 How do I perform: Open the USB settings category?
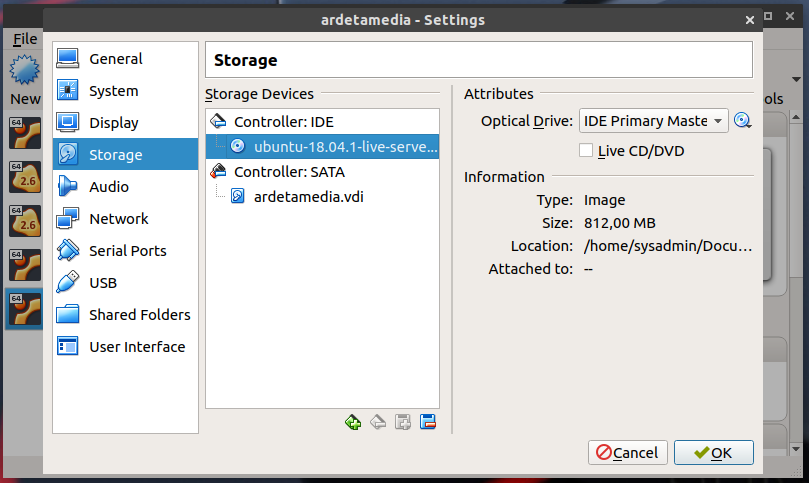[103, 283]
